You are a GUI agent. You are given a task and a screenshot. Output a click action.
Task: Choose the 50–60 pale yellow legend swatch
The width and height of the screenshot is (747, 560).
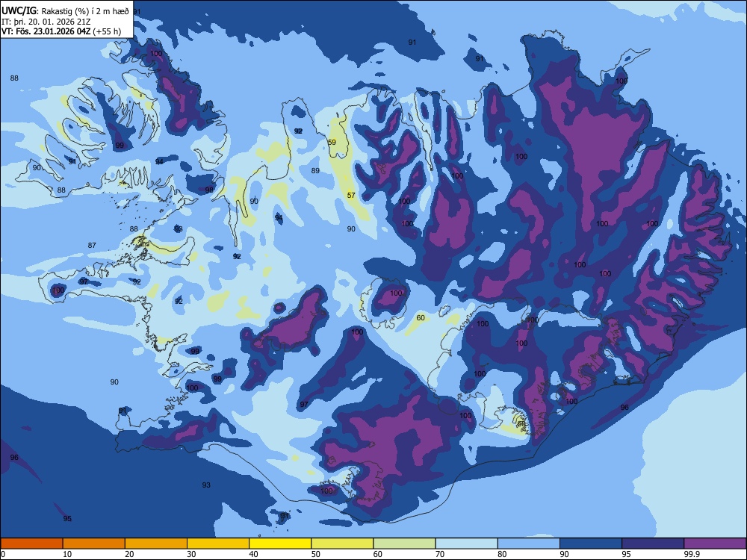coord(342,544)
